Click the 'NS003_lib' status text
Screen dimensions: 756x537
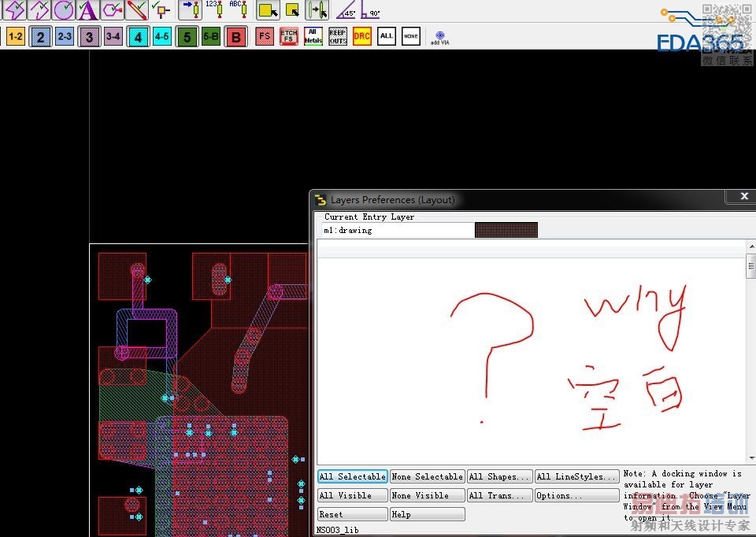point(338,530)
